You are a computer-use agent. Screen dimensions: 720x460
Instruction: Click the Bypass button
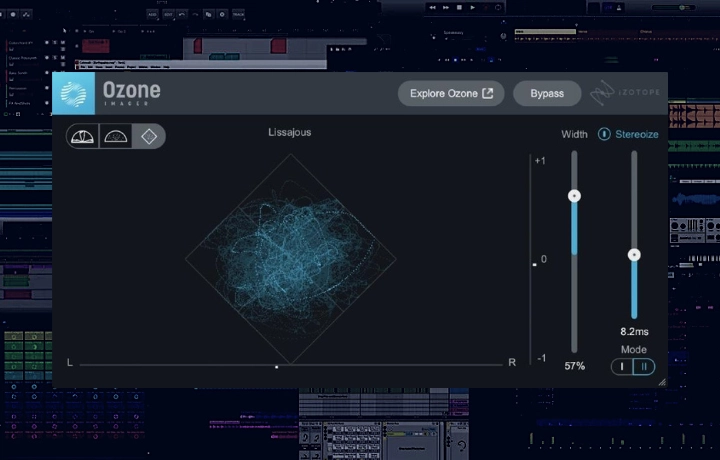click(x=547, y=94)
